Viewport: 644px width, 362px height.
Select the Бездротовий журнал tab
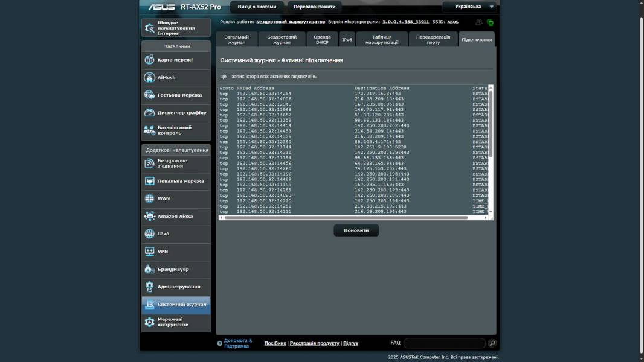click(x=282, y=40)
